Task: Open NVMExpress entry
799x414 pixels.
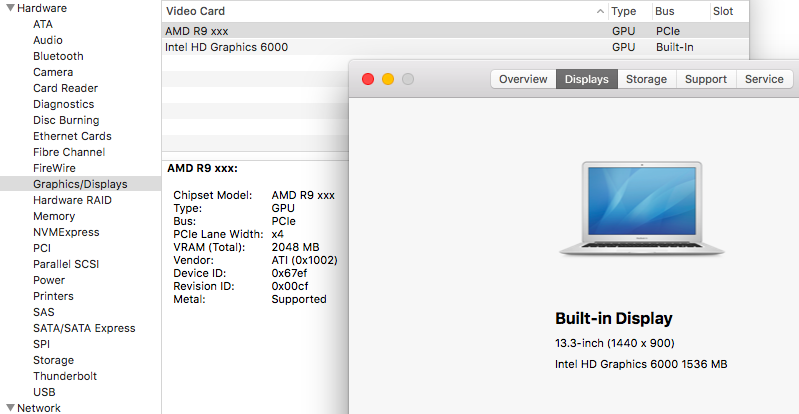Action: pyautogui.click(x=66, y=232)
